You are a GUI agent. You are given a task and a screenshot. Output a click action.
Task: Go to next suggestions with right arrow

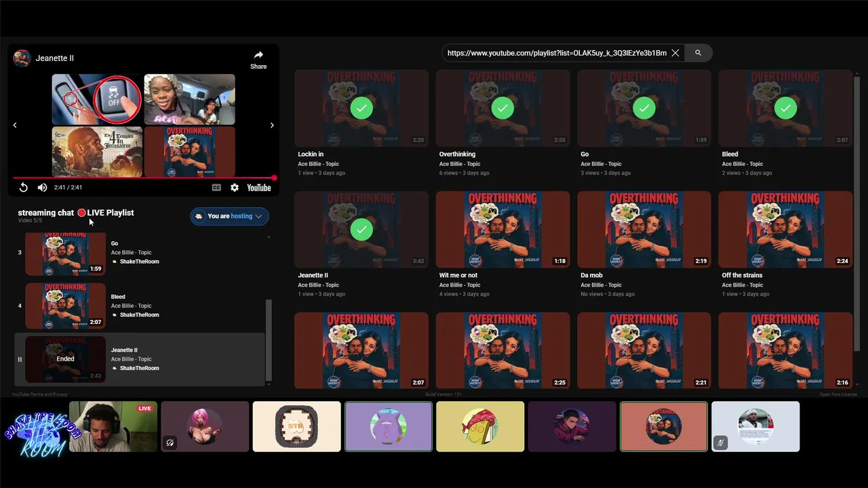(x=272, y=125)
